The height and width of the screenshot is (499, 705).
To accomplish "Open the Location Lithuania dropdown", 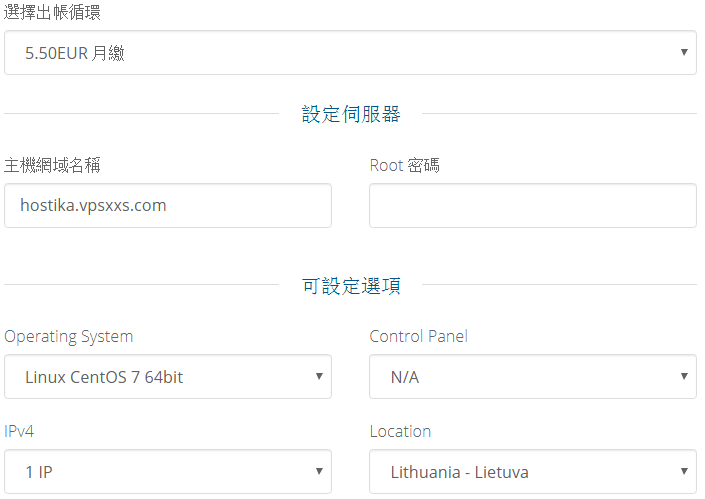I will pos(533,472).
